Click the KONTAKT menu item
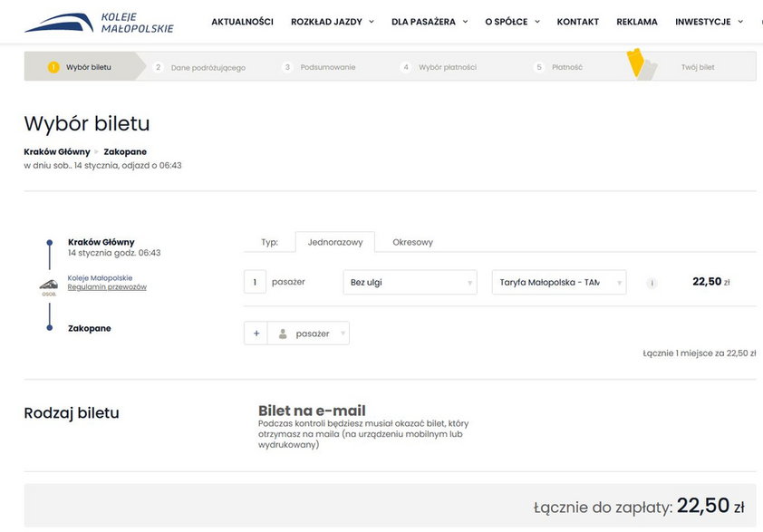Screen dimensions: 763x532 (578, 21)
